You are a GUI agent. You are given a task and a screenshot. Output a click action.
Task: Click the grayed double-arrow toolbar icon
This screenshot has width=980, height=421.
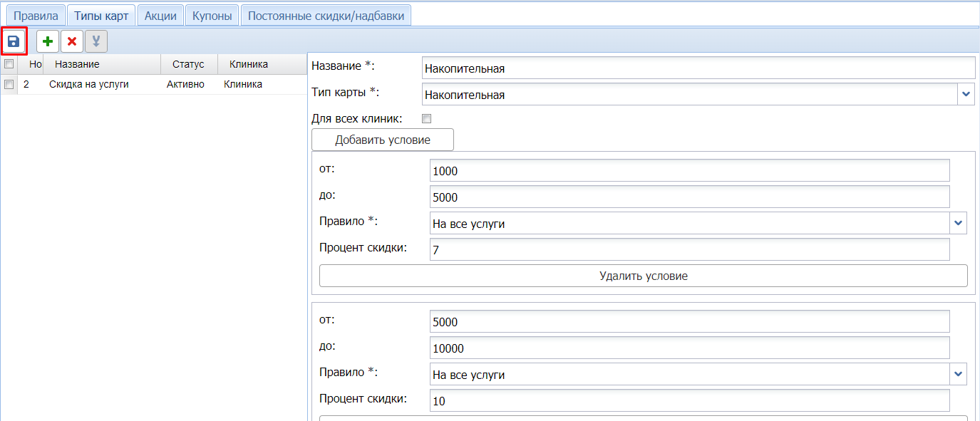[96, 42]
